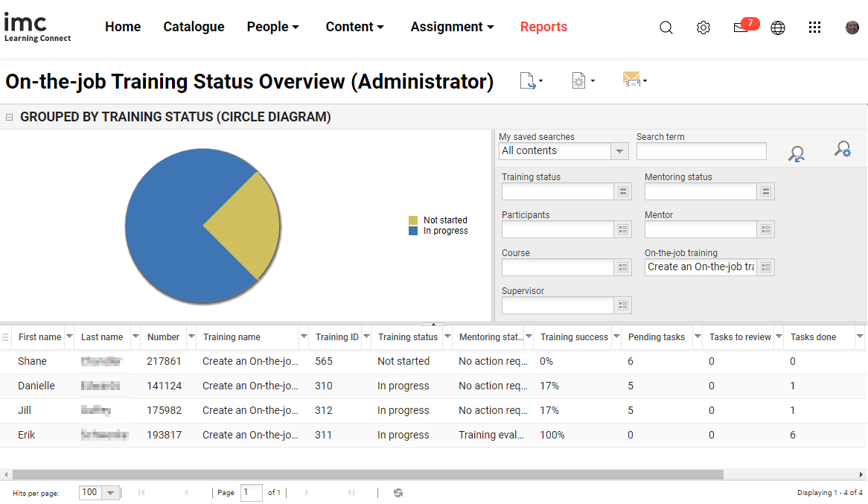Open the Training status value selector
The height and width of the screenshot is (504, 868).
(623, 191)
